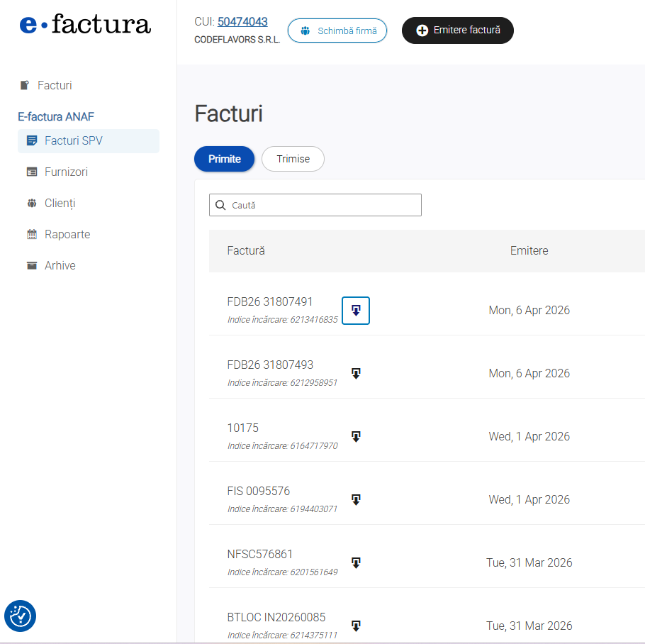This screenshot has width=645, height=644.
Task: Open the cookie consent badge icon
Action: [x=20, y=616]
